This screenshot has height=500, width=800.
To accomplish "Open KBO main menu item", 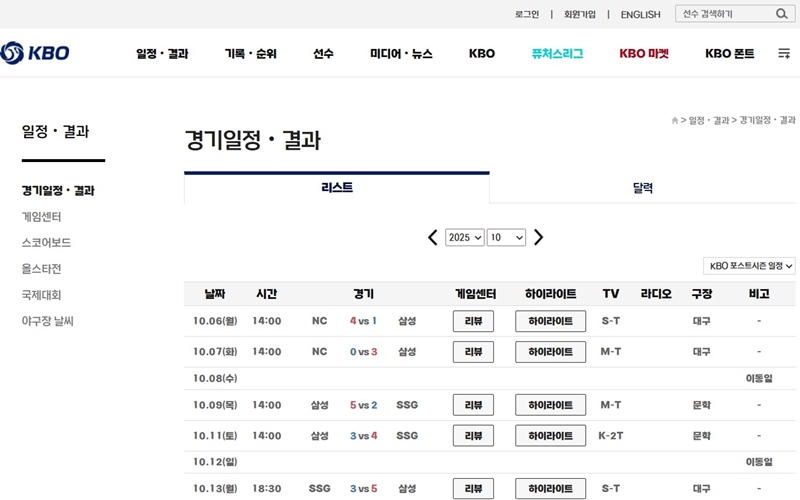I will click(482, 54).
